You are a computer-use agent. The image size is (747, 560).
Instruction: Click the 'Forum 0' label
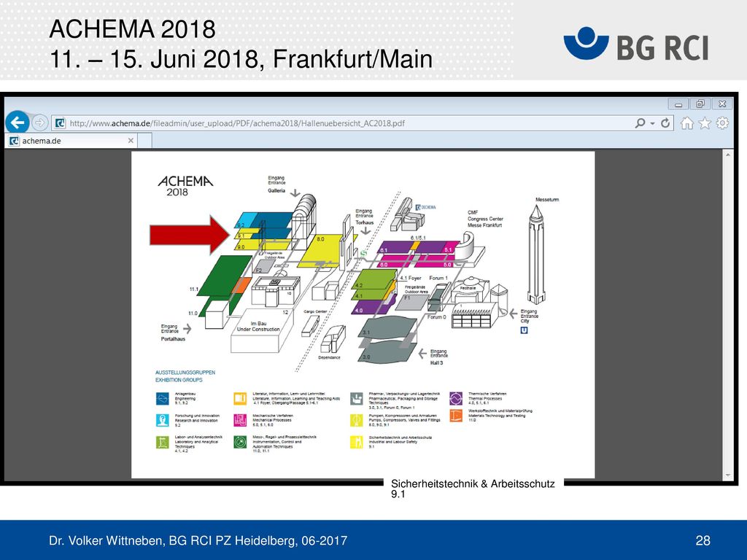(437, 316)
